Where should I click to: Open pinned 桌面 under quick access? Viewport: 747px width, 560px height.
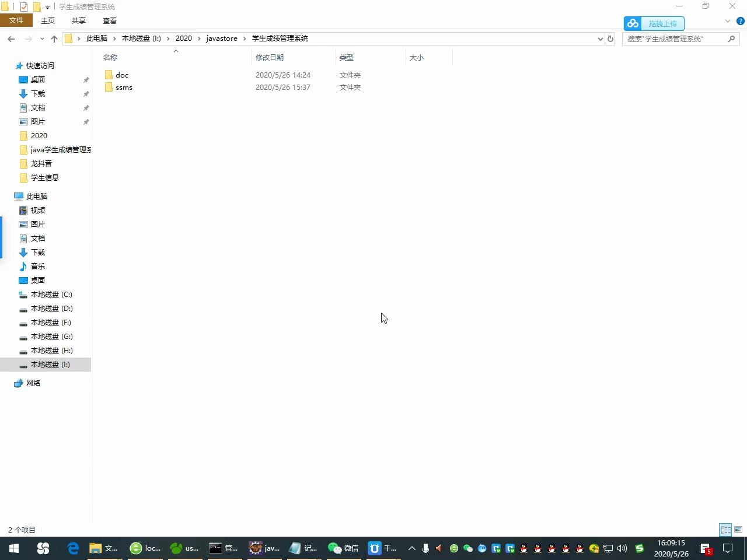(38, 80)
